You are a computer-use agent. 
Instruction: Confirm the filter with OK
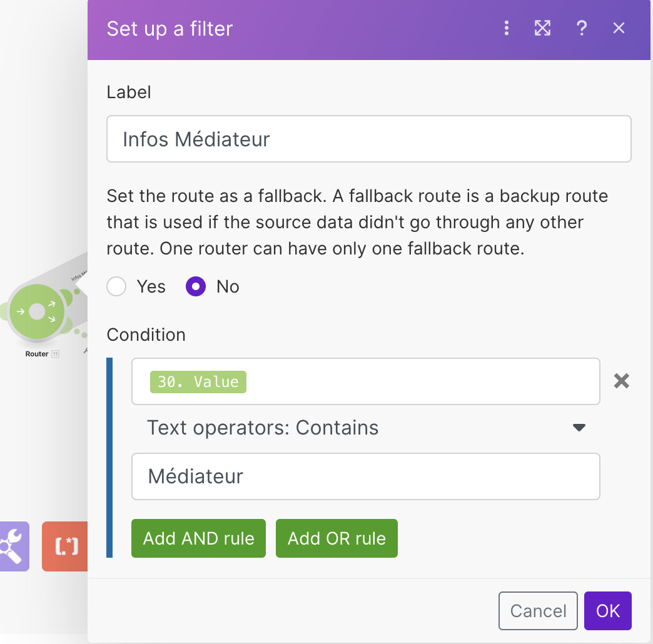click(607, 610)
